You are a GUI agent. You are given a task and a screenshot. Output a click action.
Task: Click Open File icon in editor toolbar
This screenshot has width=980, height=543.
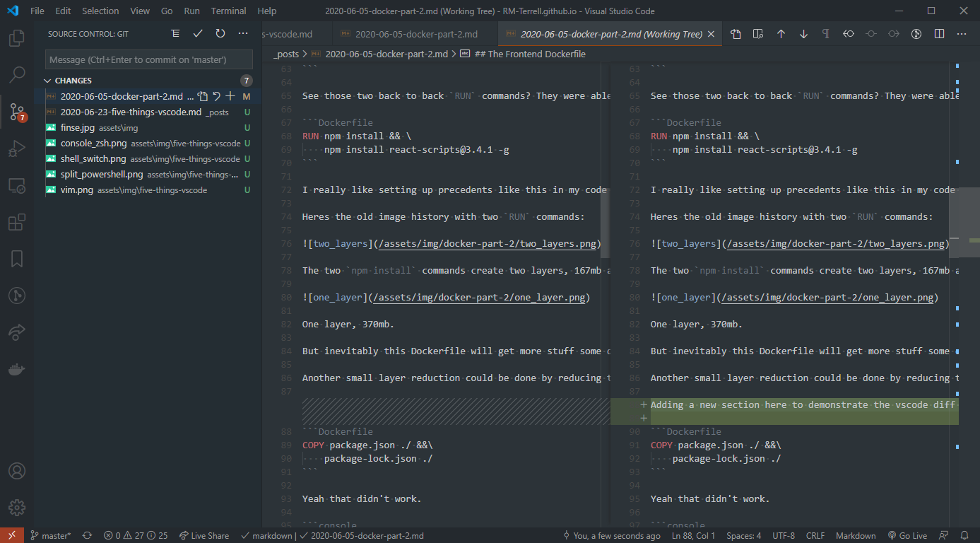point(736,34)
